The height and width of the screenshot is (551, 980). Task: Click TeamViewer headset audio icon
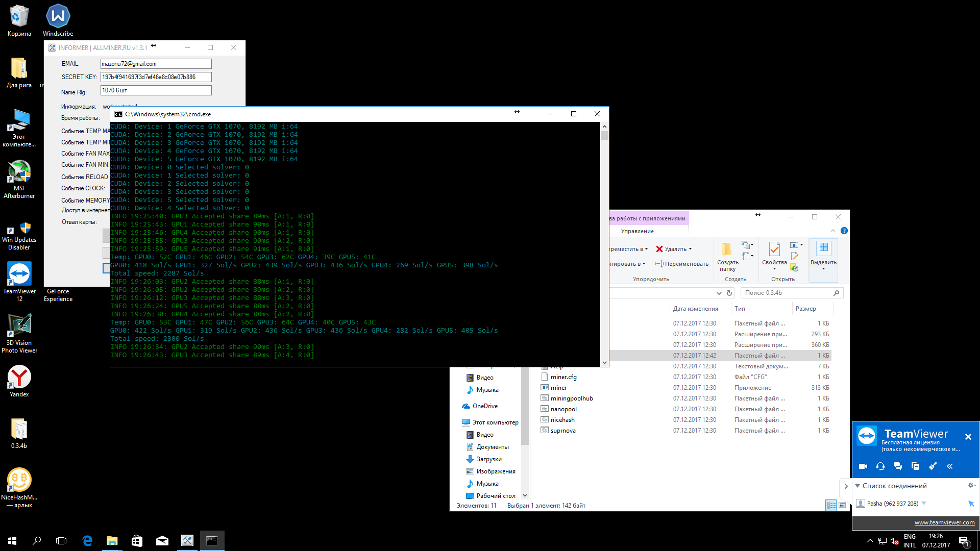click(880, 466)
